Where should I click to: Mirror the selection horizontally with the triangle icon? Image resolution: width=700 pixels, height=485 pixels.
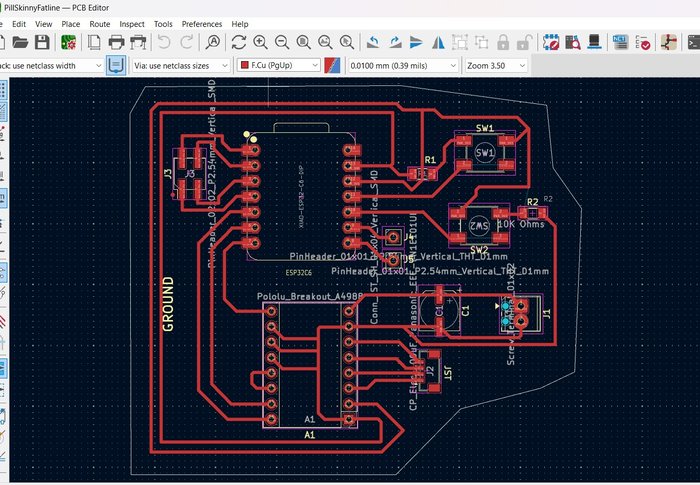tap(438, 42)
